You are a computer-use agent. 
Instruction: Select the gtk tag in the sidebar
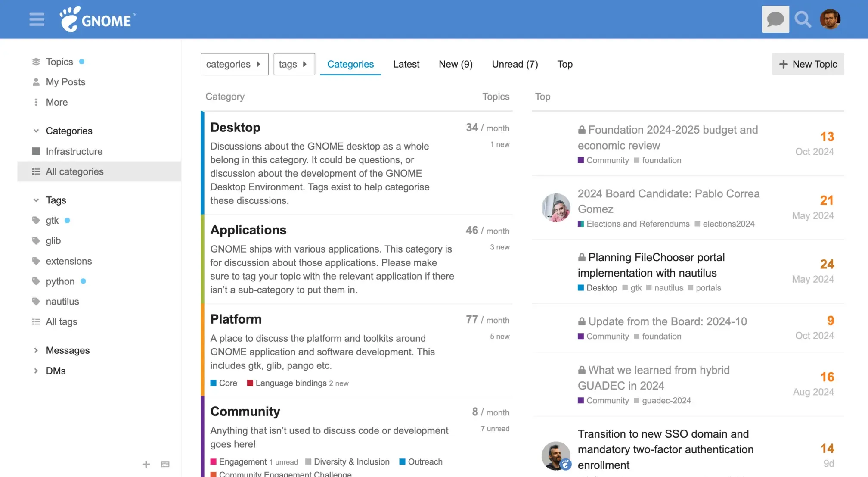(x=52, y=220)
